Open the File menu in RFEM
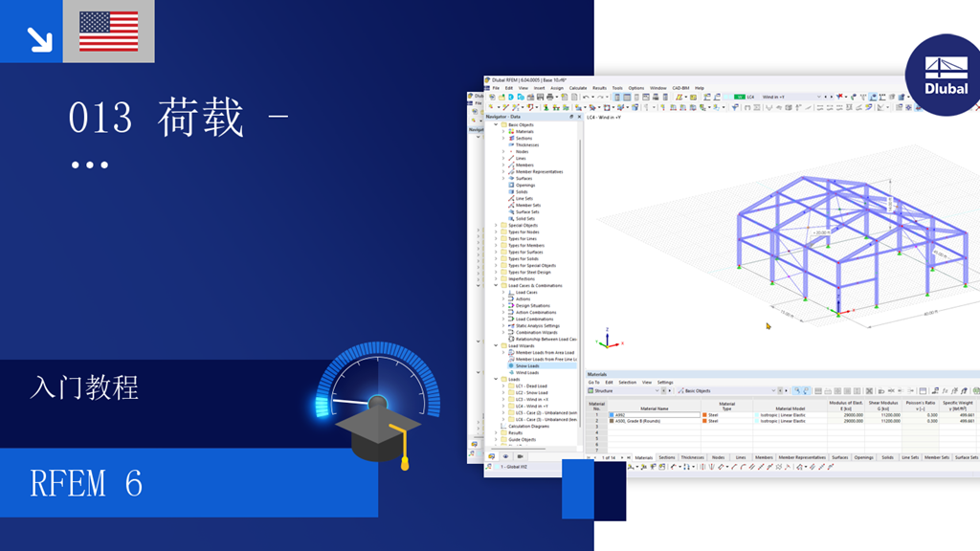This screenshot has height=551, width=980. [x=496, y=88]
